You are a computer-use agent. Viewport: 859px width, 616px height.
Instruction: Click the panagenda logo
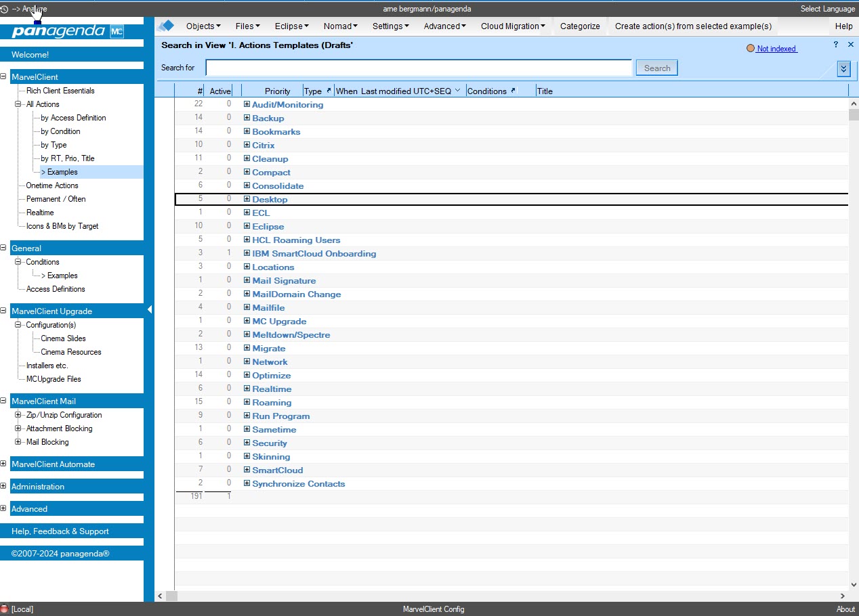[x=68, y=31]
